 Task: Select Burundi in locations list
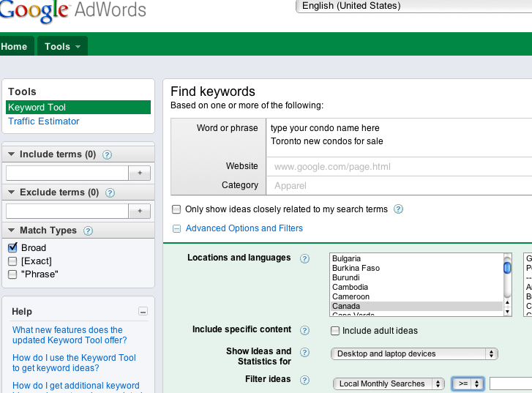[416, 277]
